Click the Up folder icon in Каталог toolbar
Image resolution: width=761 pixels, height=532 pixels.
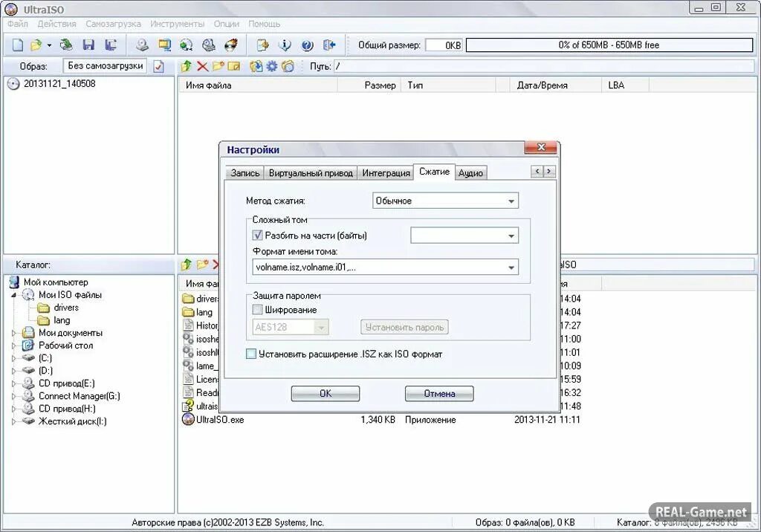(186, 265)
